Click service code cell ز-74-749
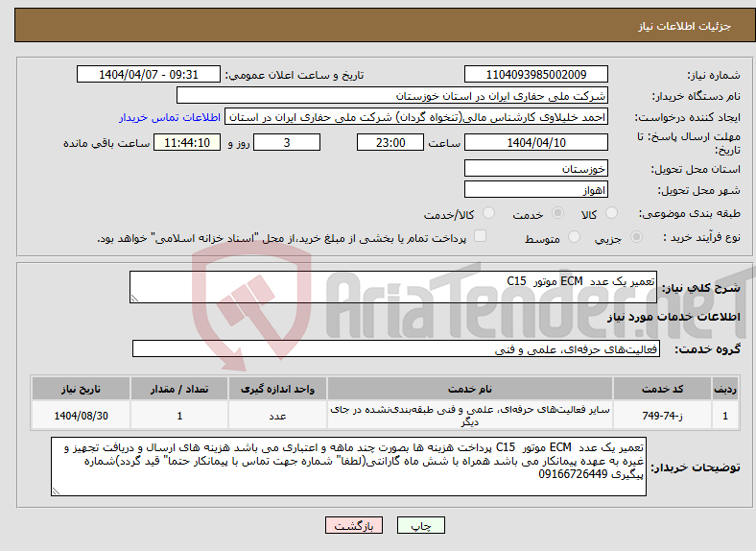Screen dimensions: 756x551 (663, 416)
